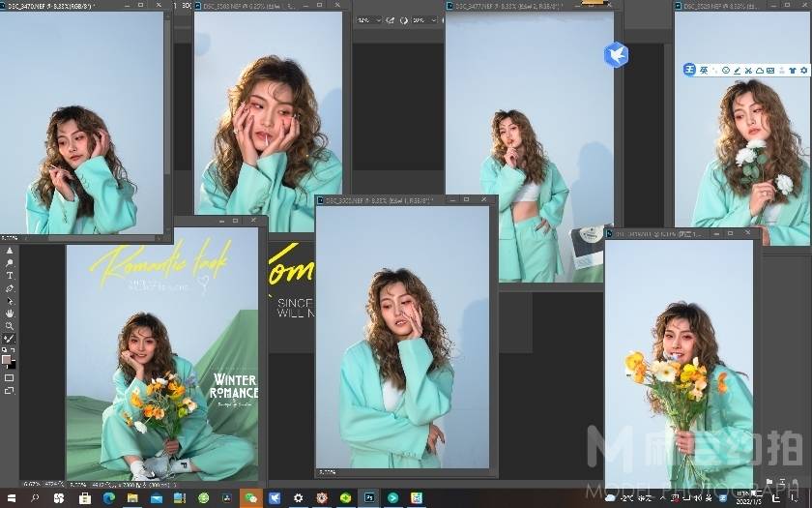The image size is (812, 508).
Task: Select the Pen tool below the Type tool
Action: [10, 288]
